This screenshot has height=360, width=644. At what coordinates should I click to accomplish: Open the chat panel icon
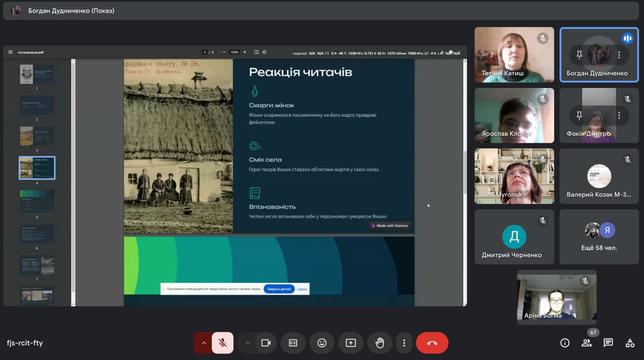[x=608, y=343]
